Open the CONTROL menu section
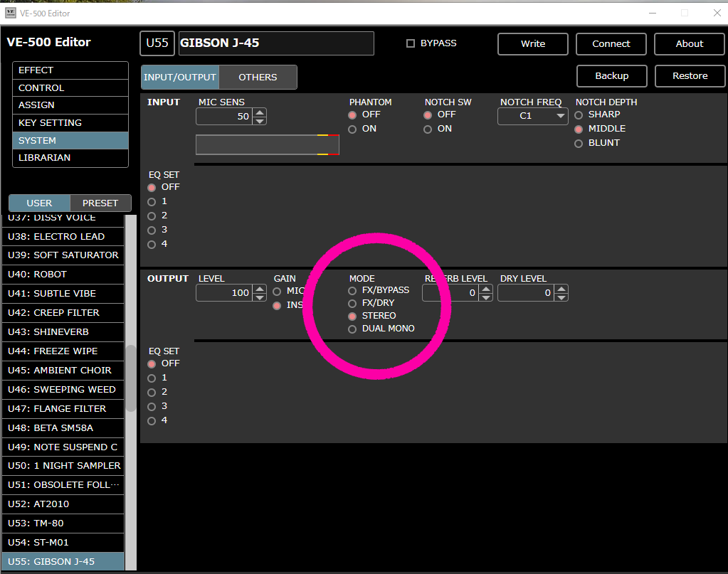 coord(70,87)
